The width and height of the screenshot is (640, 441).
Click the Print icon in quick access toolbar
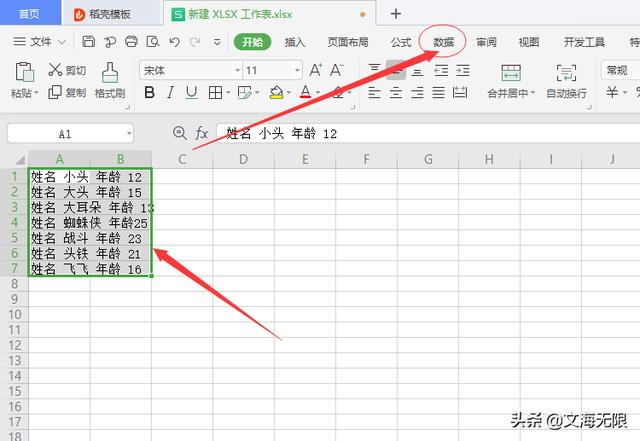tap(131, 42)
